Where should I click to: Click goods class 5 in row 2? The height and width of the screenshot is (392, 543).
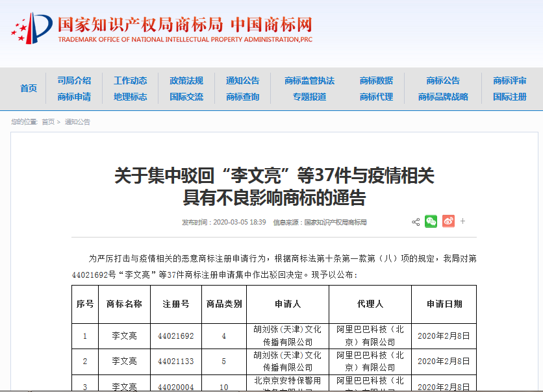click(x=223, y=361)
